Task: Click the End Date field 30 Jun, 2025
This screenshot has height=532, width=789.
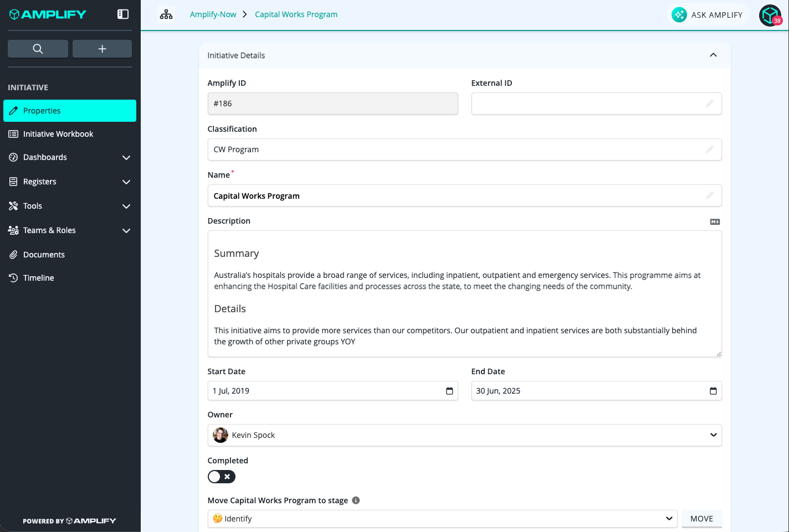Action: click(597, 391)
